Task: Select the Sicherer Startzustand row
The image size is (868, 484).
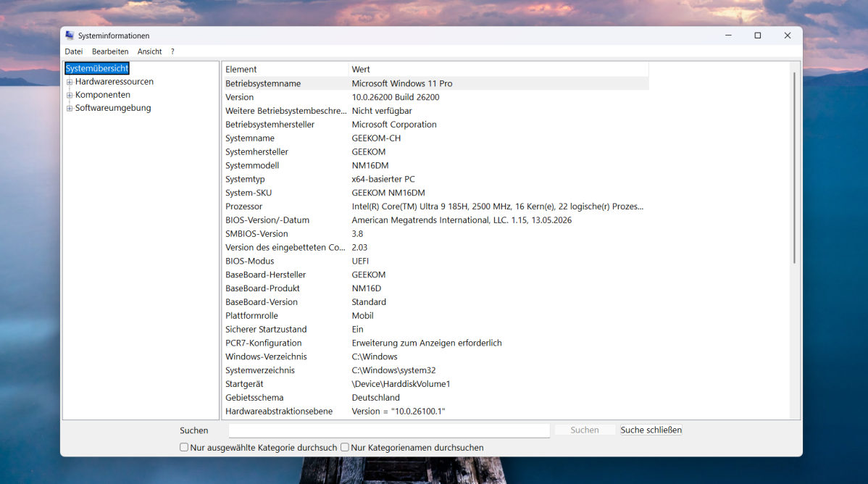Action: click(x=435, y=330)
